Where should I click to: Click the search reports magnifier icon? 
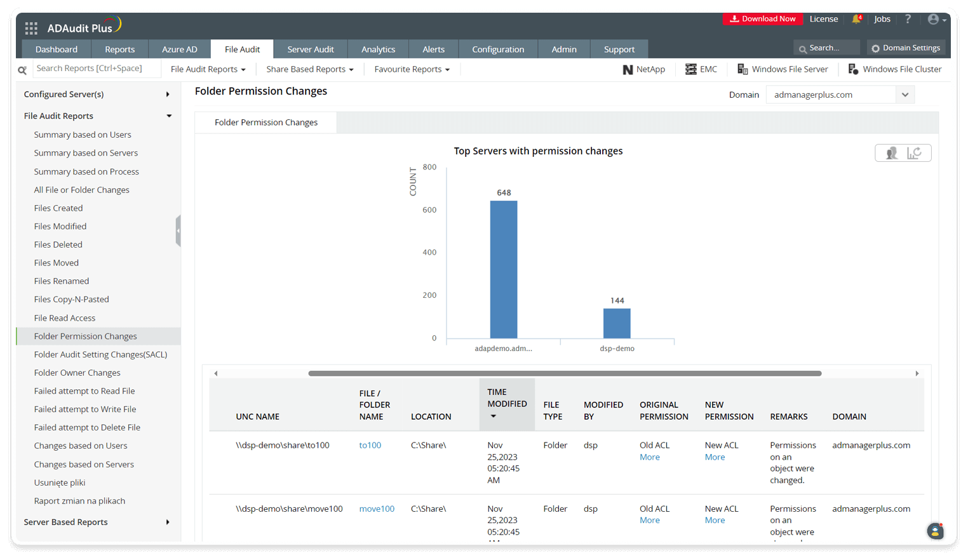click(x=22, y=70)
